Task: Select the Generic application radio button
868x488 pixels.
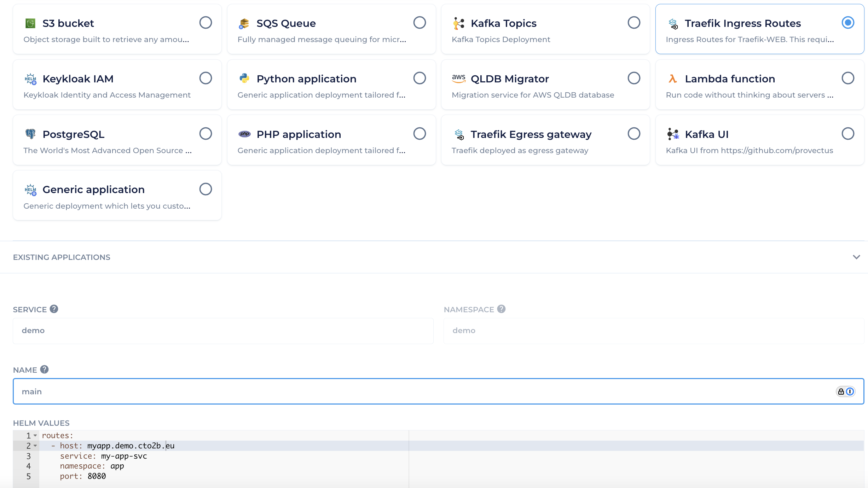Action: [x=206, y=189]
